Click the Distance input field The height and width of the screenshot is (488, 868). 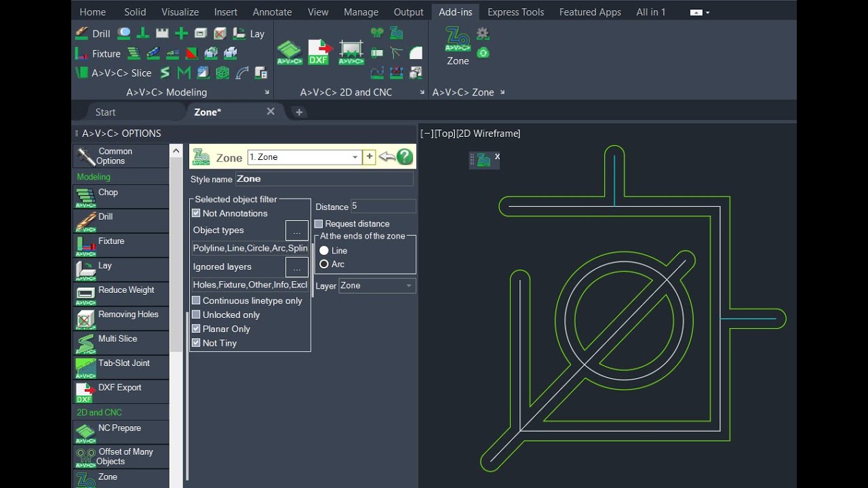383,207
